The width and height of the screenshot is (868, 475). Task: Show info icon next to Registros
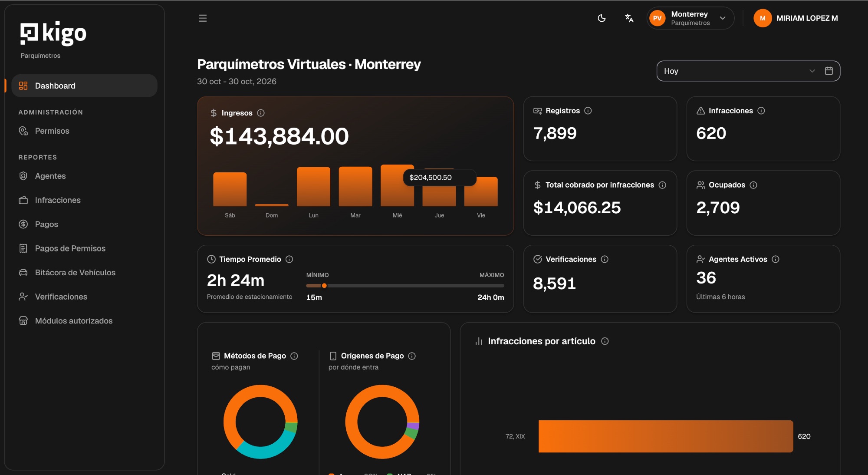(588, 111)
